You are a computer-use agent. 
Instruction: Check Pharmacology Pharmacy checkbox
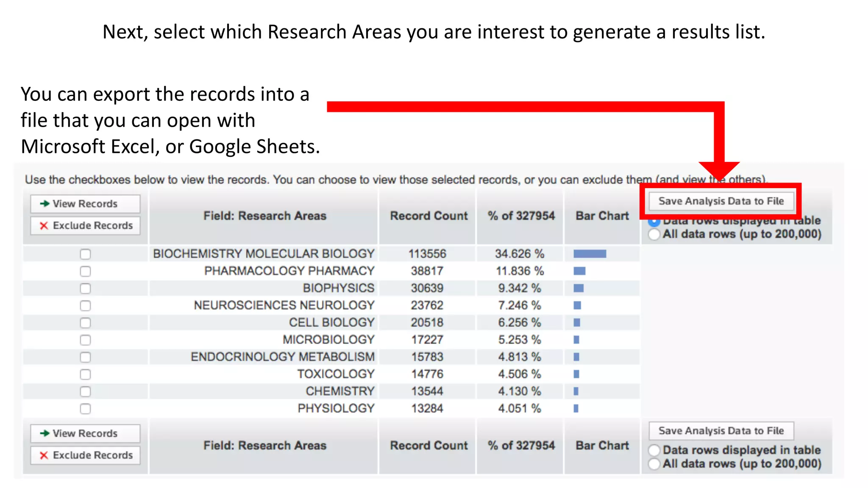click(86, 271)
